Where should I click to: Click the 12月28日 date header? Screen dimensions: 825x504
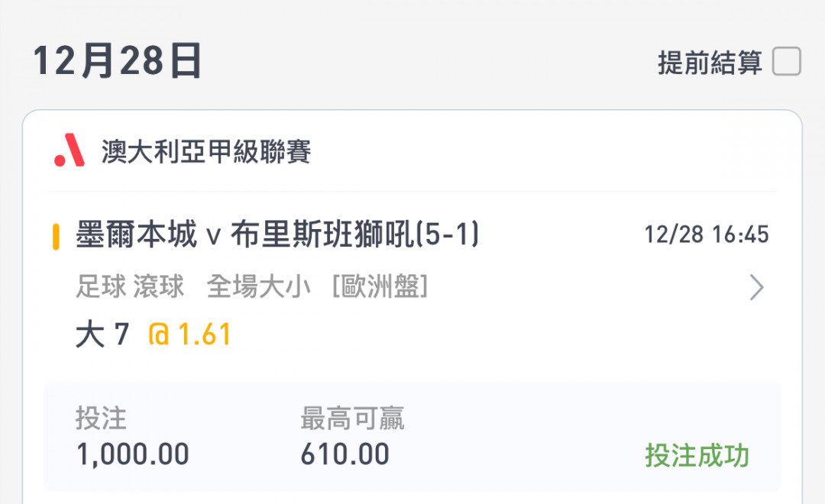pos(117,61)
